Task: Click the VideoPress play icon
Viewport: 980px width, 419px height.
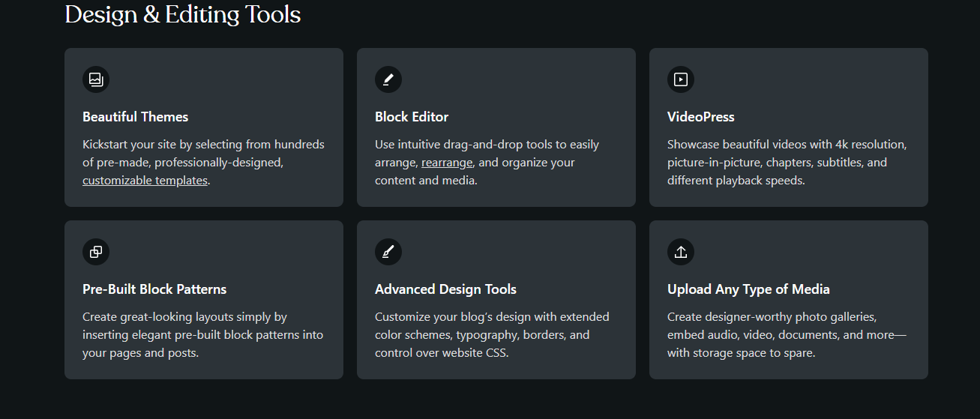Action: click(681, 79)
